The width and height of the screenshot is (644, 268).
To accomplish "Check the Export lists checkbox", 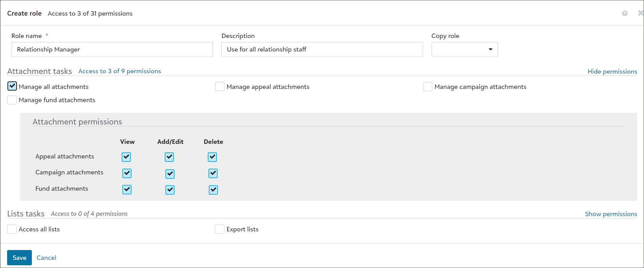I will (x=220, y=229).
